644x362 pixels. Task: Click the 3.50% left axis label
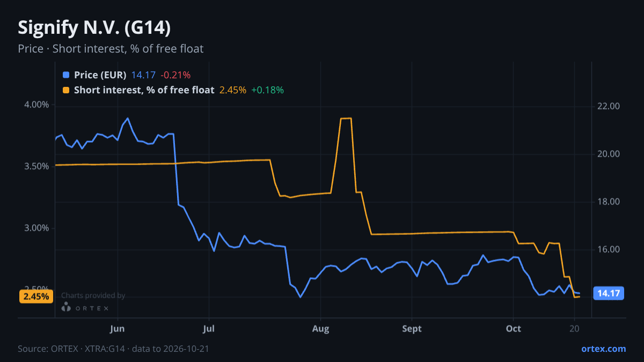point(38,166)
